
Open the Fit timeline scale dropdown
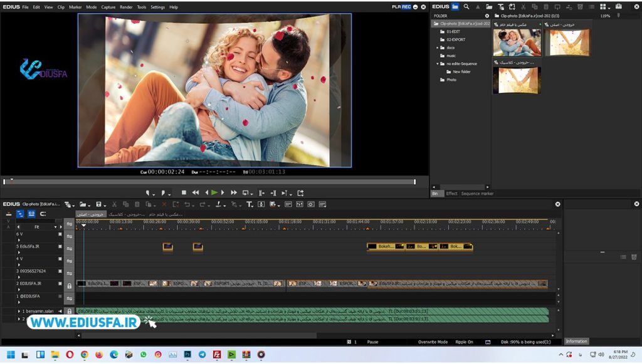[55, 227]
